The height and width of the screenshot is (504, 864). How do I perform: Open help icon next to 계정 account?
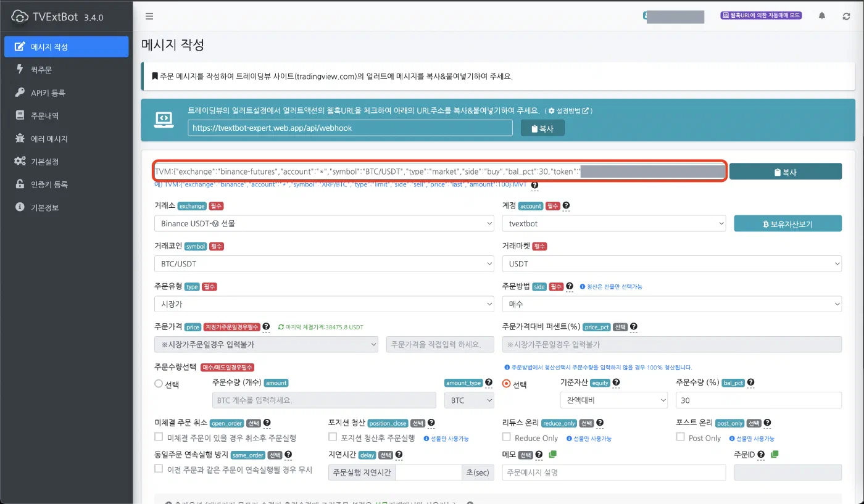tap(566, 205)
